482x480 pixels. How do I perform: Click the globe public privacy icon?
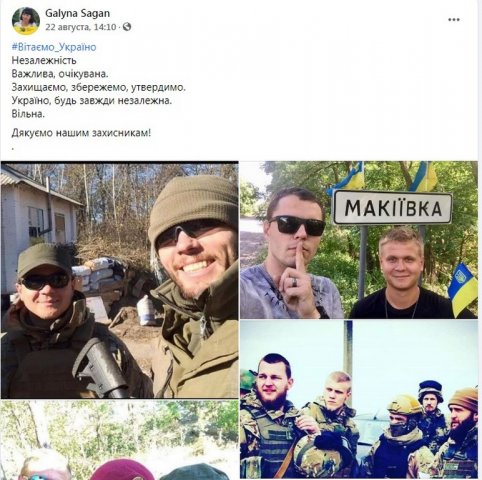tap(127, 27)
